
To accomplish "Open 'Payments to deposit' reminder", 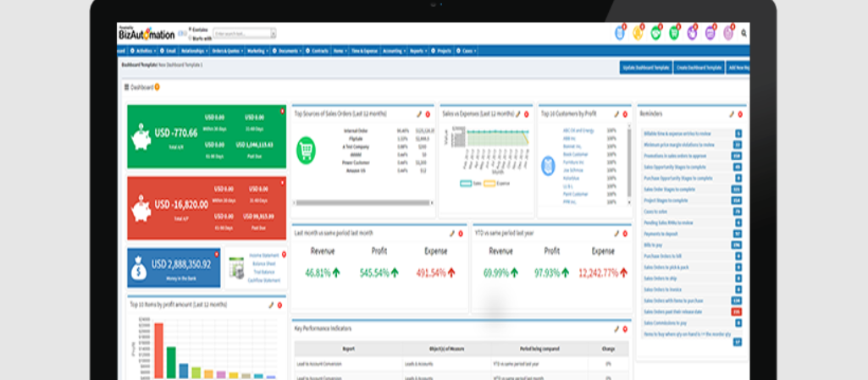I will tap(661, 234).
